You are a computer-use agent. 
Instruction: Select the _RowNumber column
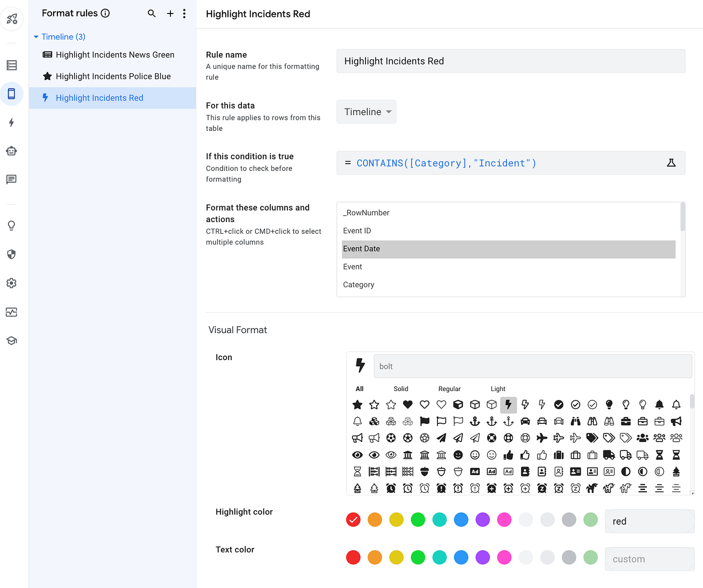[508, 213]
